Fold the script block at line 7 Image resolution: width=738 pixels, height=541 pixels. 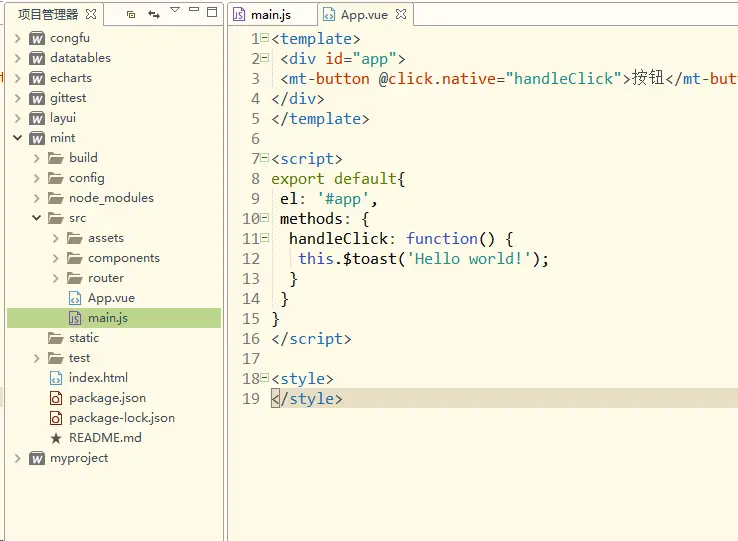coord(265,158)
